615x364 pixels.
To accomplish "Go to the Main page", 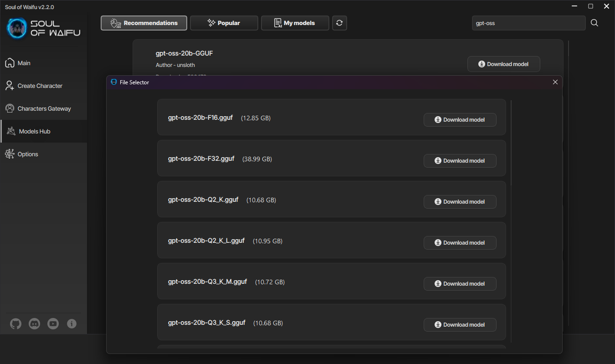I will (44, 63).
